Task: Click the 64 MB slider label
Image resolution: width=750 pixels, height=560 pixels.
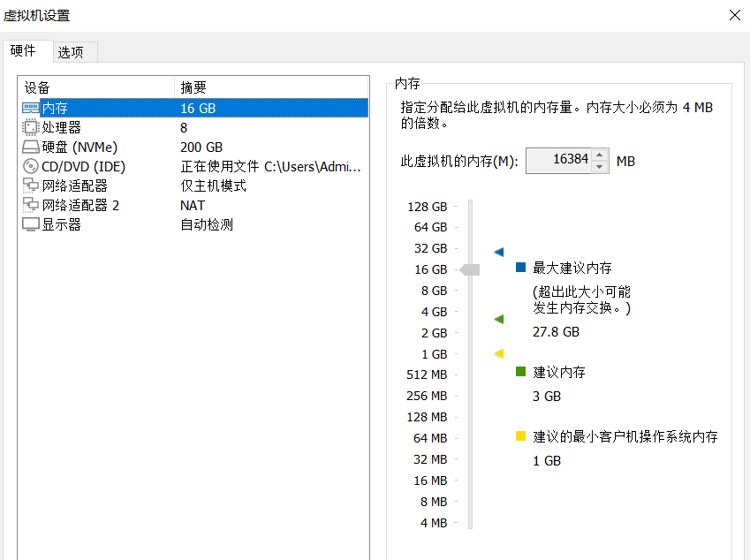Action: [430, 438]
